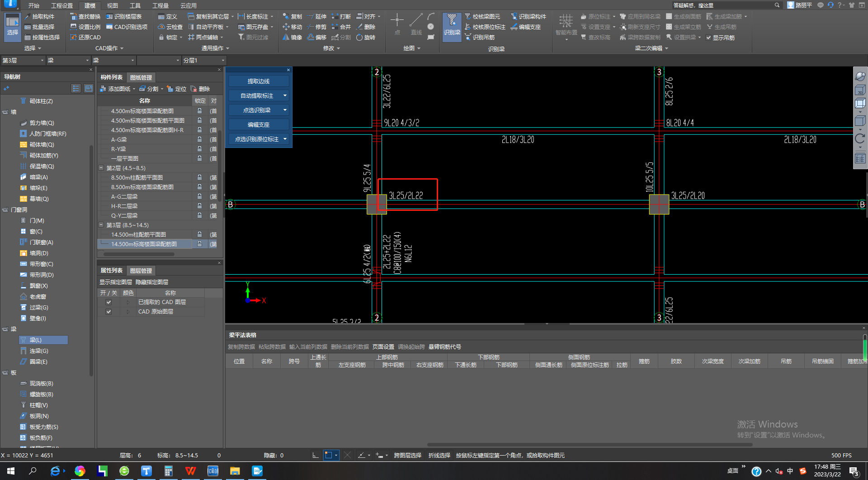Viewport: 868px width, 480px height.
Task: Collapse the 第2层 (4.5~8.5) group
Action: [x=101, y=168]
